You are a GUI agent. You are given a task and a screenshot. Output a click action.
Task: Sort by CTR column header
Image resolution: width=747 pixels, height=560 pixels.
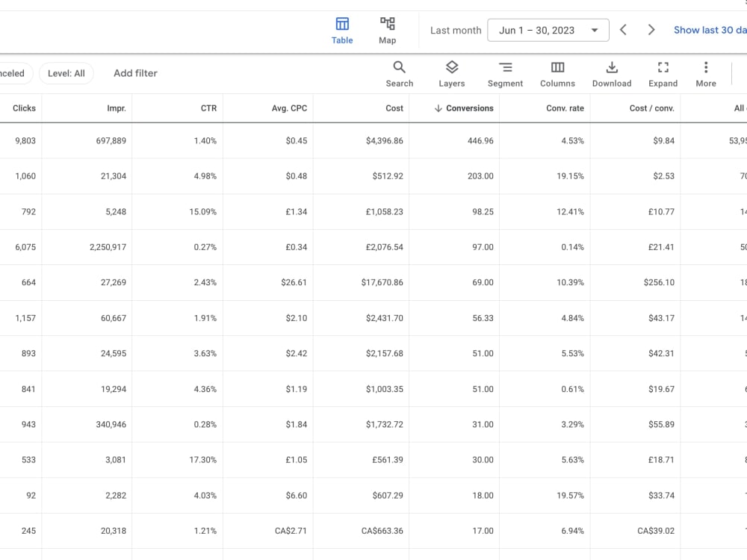point(208,108)
